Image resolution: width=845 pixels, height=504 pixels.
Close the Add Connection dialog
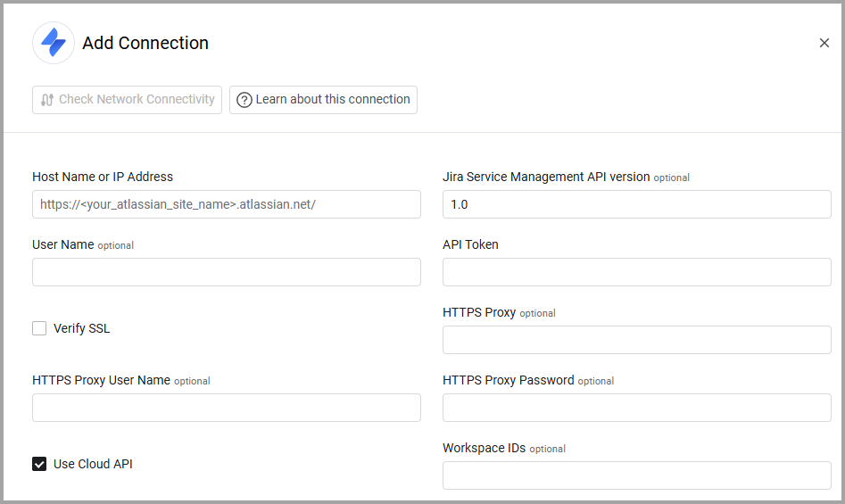[824, 43]
